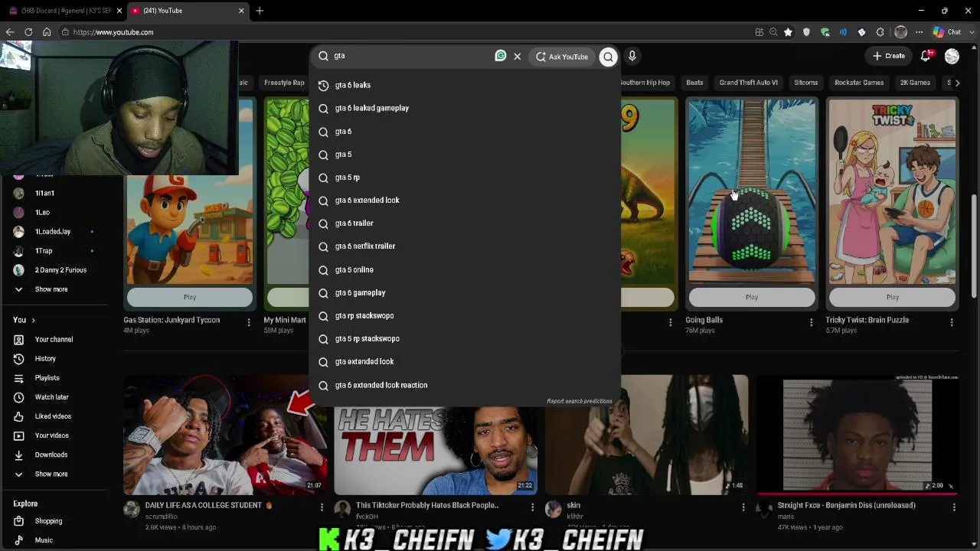Select the 2K Games category chip
980x551 pixels.
click(x=915, y=83)
